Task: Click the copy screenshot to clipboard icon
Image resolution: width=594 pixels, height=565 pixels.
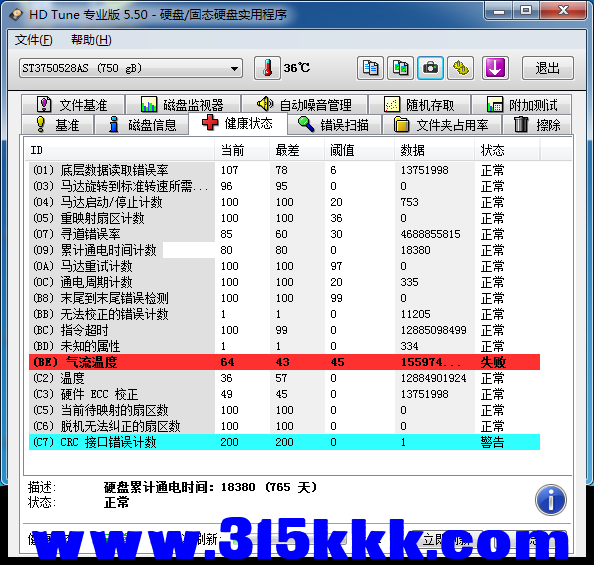Action: [400, 68]
